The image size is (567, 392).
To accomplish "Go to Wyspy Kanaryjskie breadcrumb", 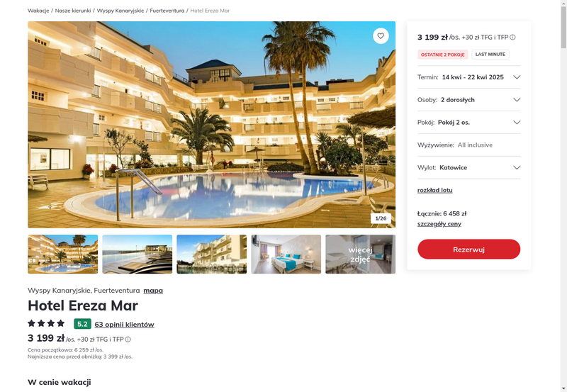I will (120, 11).
